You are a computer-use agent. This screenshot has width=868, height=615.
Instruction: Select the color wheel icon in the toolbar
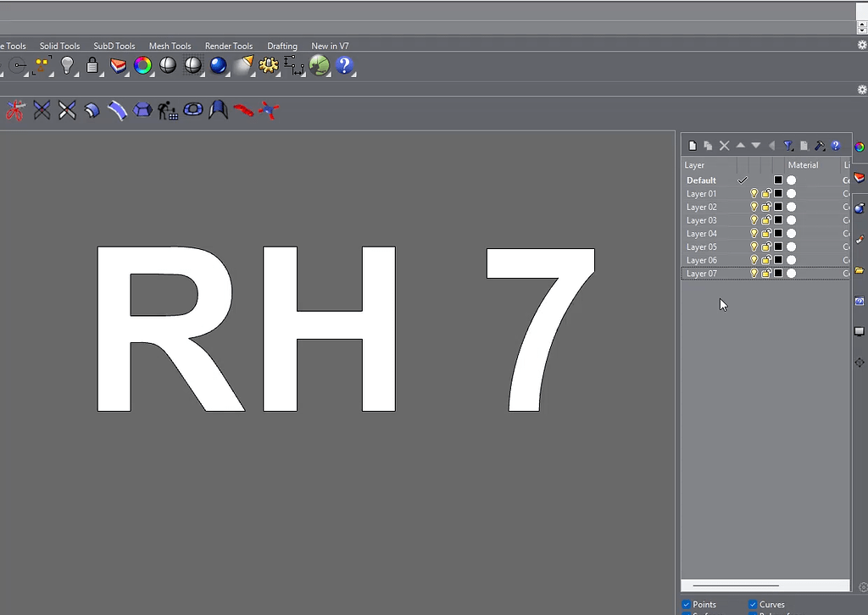point(142,65)
